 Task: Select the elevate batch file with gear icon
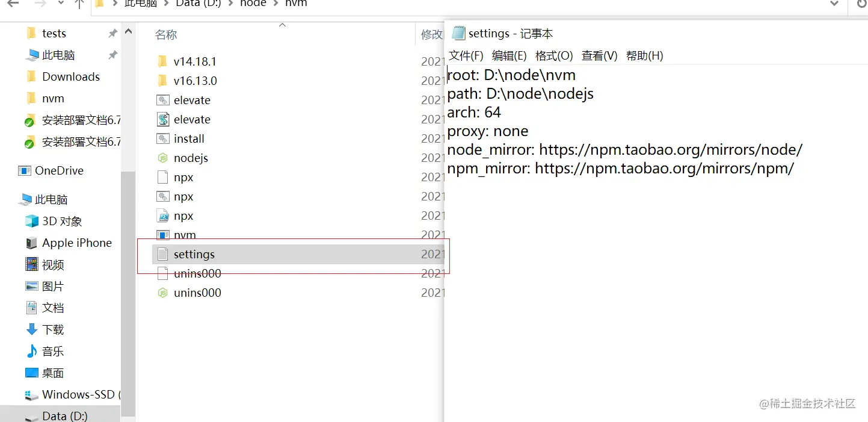(184, 100)
